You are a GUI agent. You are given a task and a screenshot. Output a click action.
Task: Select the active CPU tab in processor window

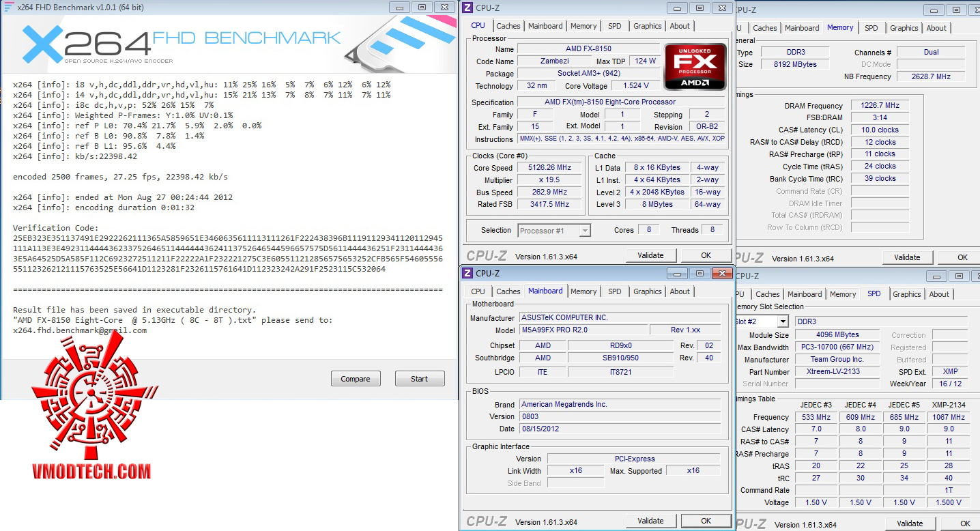point(478,25)
